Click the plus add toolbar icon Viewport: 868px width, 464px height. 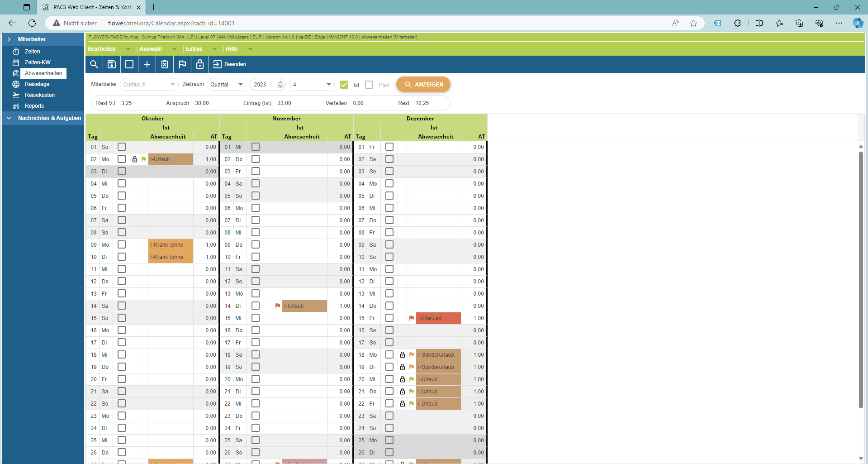[147, 64]
